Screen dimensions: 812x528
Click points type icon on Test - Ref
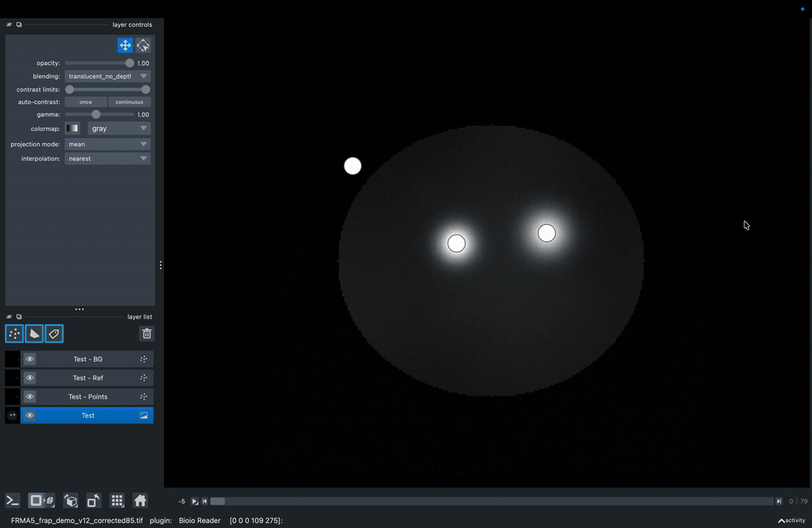click(144, 377)
